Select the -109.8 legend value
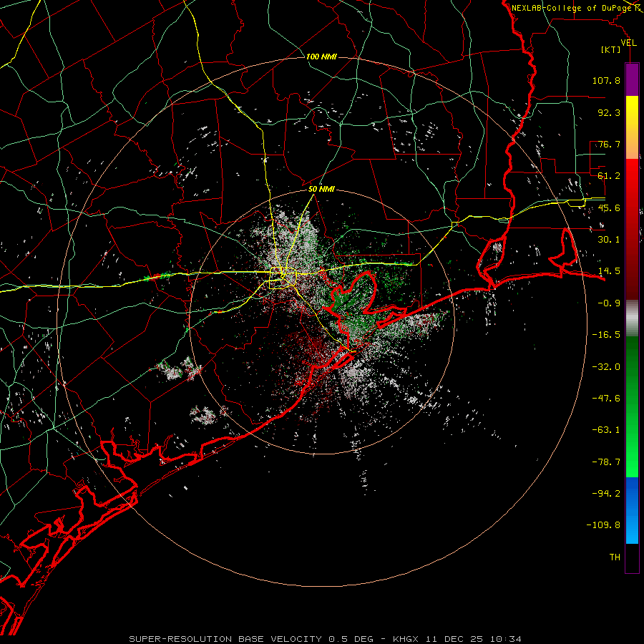Image resolution: width=644 pixels, height=644 pixels. (603, 525)
